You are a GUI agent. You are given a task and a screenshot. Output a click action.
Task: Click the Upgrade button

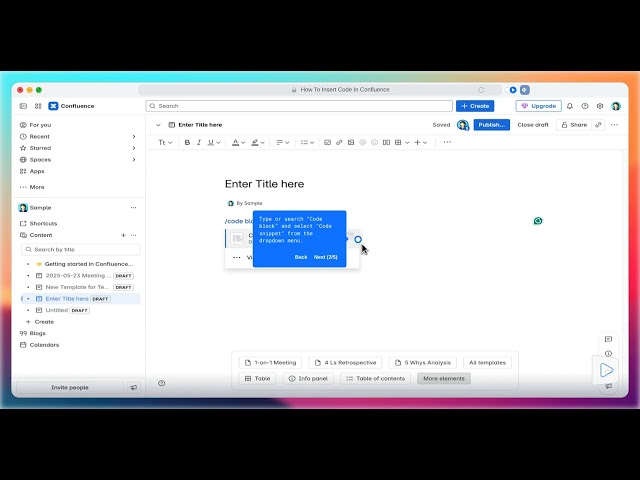[538, 106]
